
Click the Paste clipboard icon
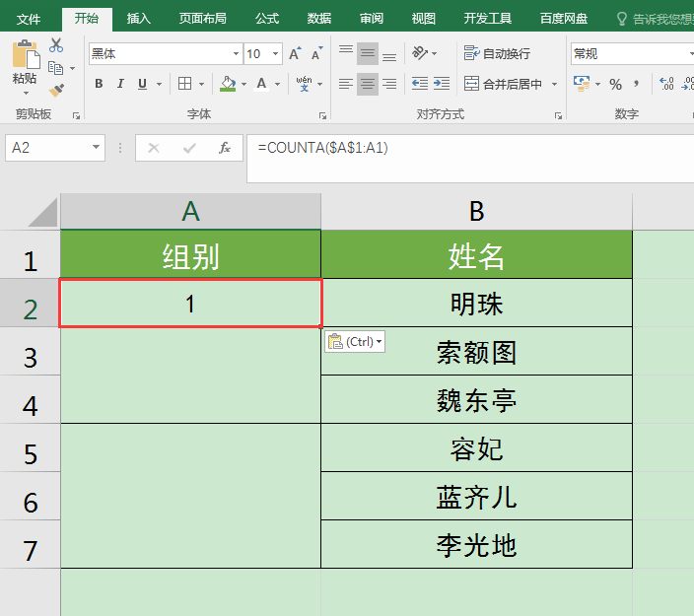coord(26,55)
